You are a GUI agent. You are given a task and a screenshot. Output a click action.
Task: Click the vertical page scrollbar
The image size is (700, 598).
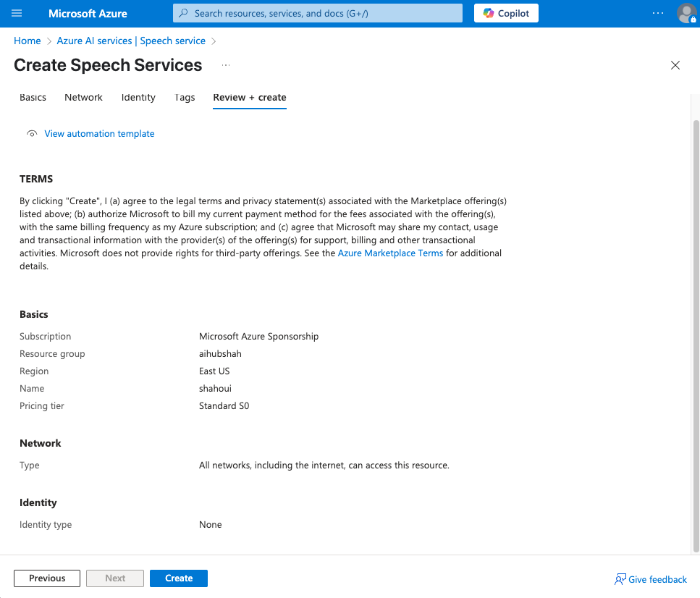pos(696,326)
